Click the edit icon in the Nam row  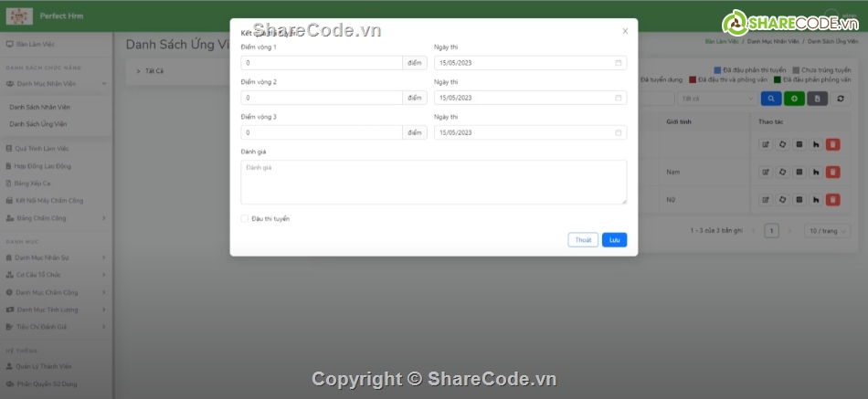pyautogui.click(x=766, y=172)
